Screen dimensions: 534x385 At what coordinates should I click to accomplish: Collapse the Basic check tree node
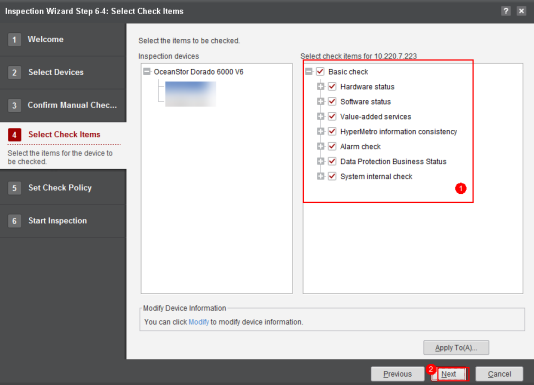coord(309,72)
